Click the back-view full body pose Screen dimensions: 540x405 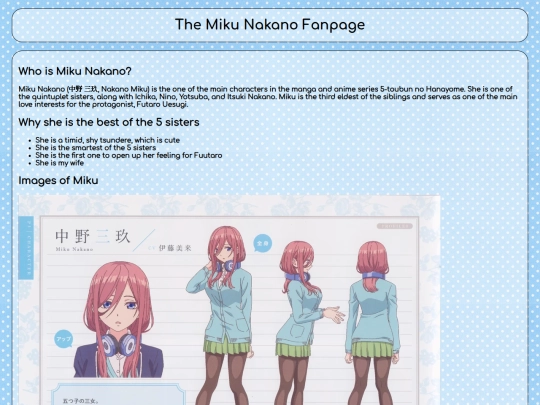pyautogui.click(x=372, y=323)
